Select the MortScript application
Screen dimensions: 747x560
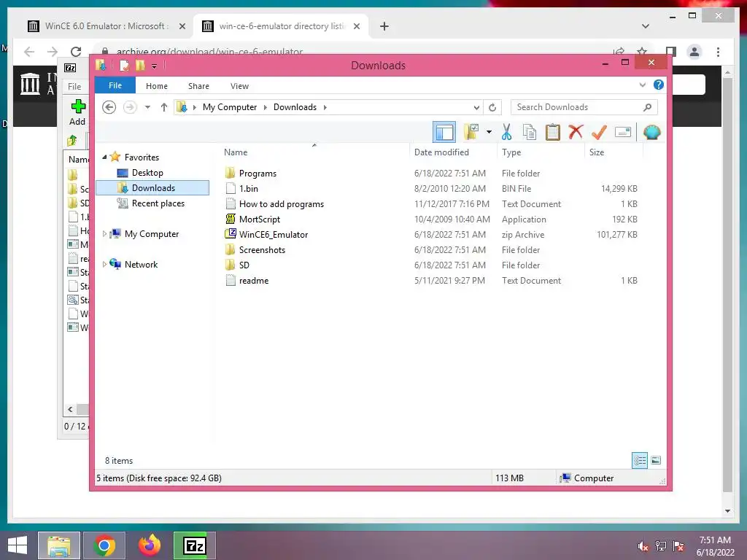(x=259, y=219)
